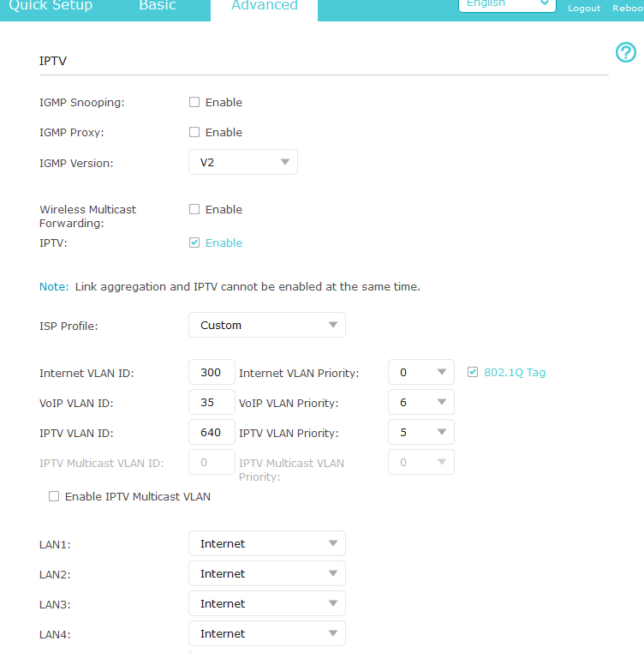Image resolution: width=644 pixels, height=659 pixels.
Task: Click the 'Note:' label text
Action: (54, 286)
